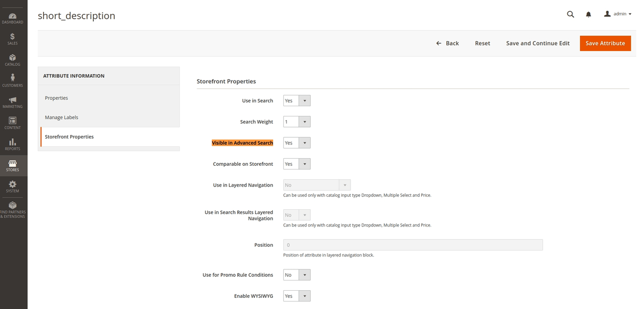Open the Dashboard from the sidebar
Screen dimensions: 644x309
[12, 16]
